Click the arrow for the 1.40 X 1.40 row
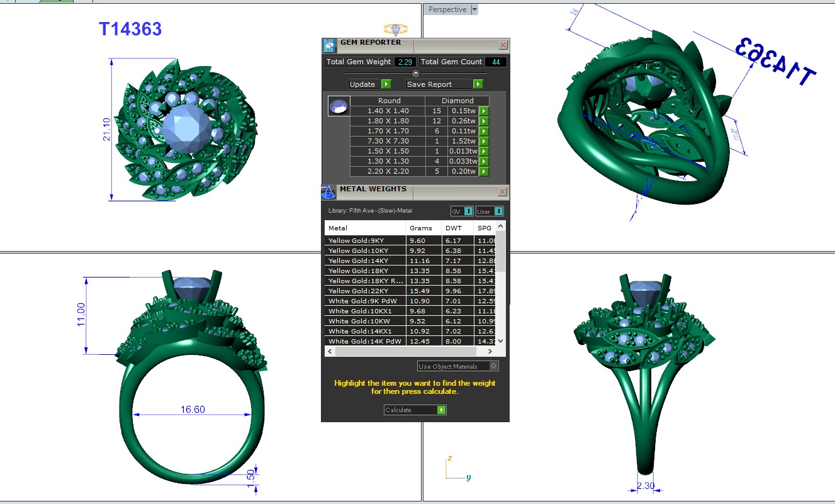This screenshot has width=835, height=504. click(483, 111)
